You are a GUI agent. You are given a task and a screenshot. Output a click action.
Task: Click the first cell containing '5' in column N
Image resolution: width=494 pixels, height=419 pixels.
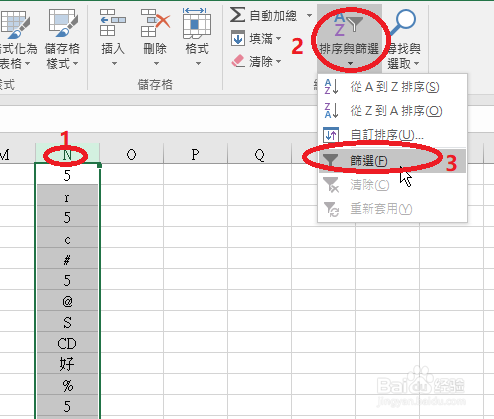click(67, 175)
